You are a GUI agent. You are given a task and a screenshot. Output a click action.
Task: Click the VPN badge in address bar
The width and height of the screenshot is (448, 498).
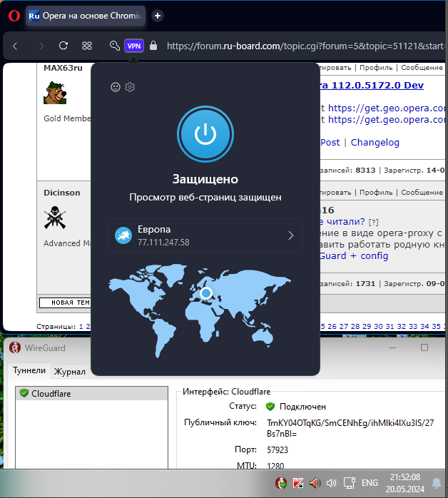pyautogui.click(x=133, y=46)
